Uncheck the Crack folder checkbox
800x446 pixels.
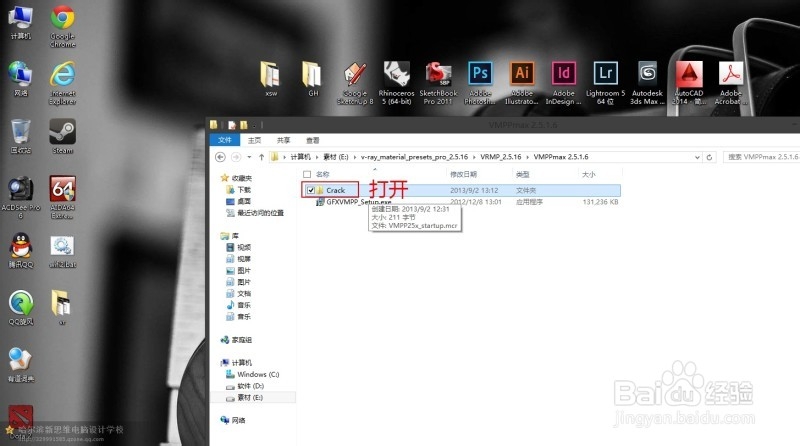click(311, 190)
